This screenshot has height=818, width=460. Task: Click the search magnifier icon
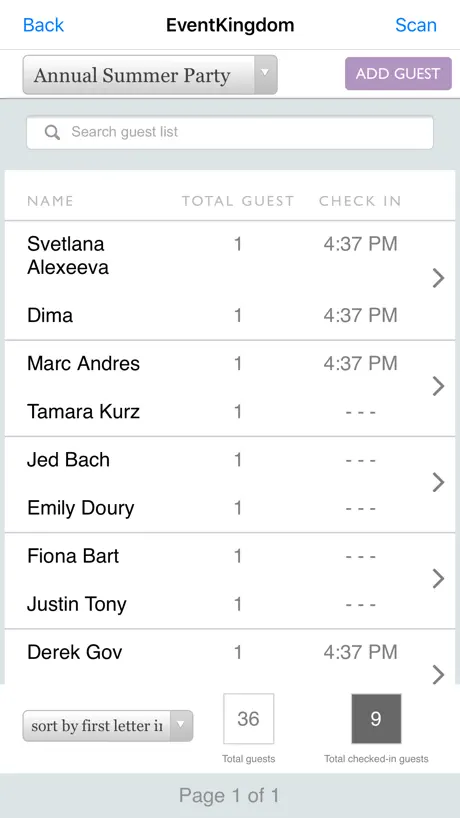pyautogui.click(x=52, y=133)
